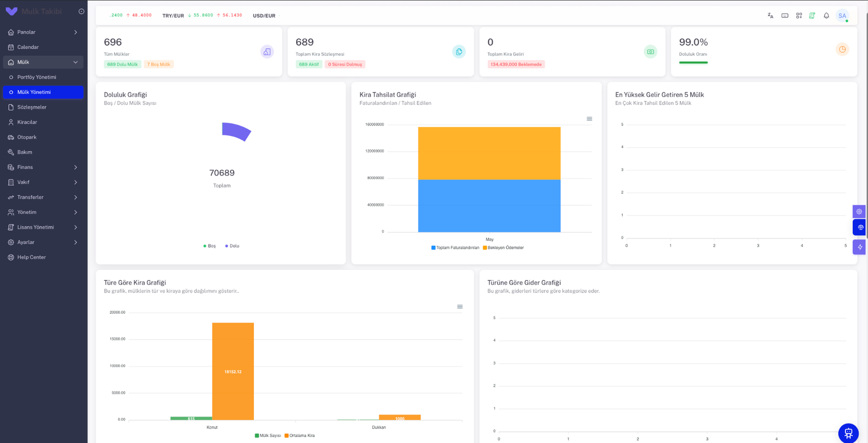This screenshot has width=868, height=443.
Task: Open Bakım in the sidebar
Action: [x=43, y=153]
